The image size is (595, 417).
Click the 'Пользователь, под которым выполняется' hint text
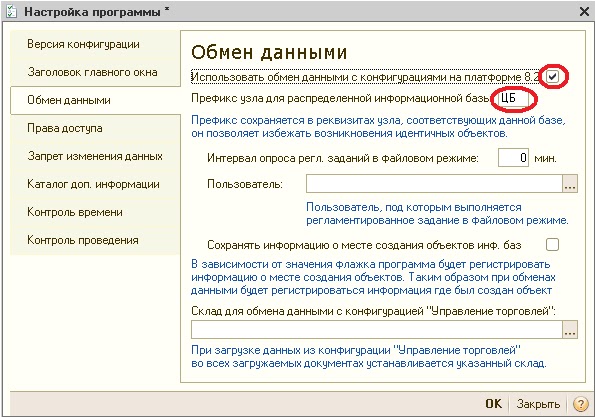(x=437, y=214)
